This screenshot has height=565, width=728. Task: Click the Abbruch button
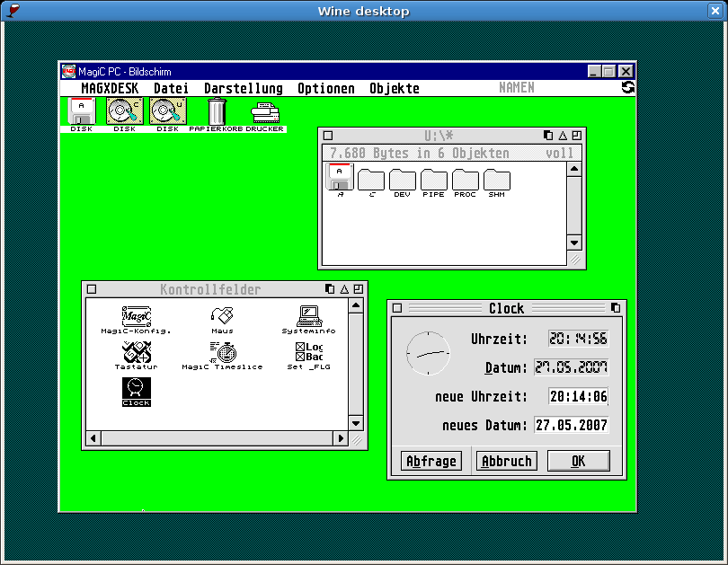click(x=507, y=461)
